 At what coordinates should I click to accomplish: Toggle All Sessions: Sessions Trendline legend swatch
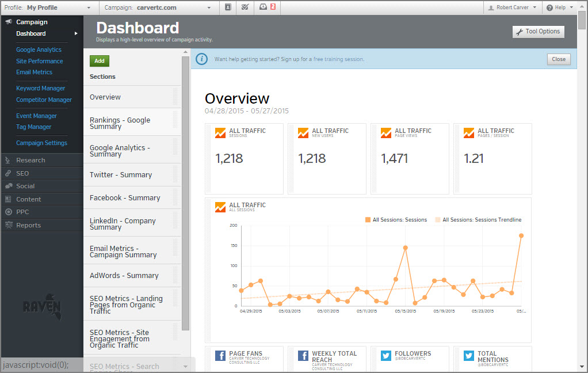[438, 219]
